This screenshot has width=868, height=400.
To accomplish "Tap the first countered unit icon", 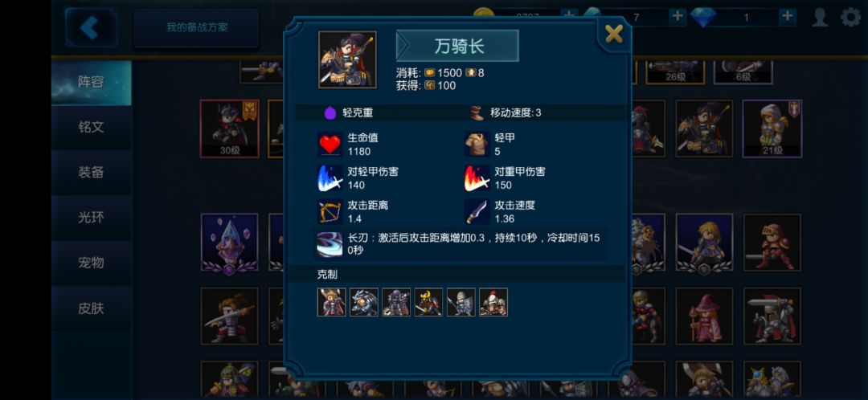I will click(332, 302).
